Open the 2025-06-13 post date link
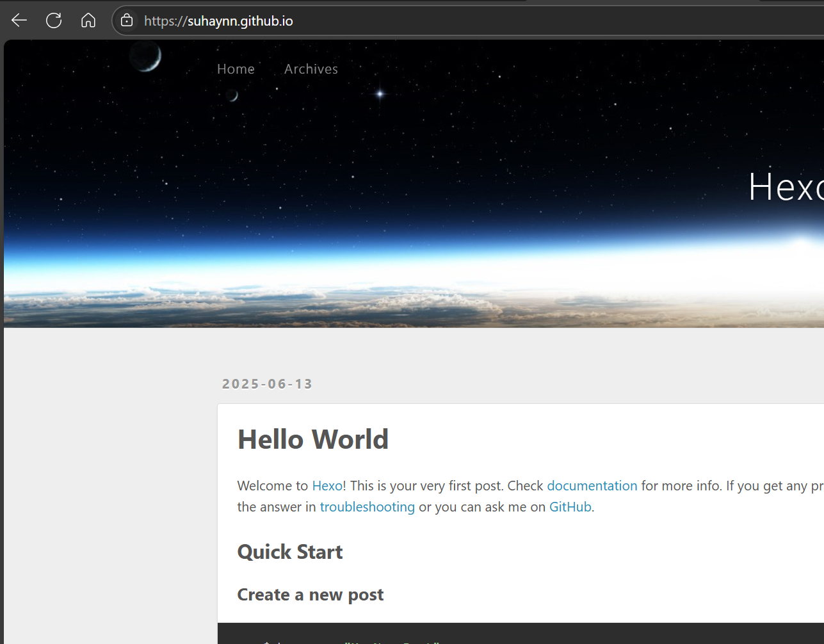The height and width of the screenshot is (644, 824). [267, 384]
